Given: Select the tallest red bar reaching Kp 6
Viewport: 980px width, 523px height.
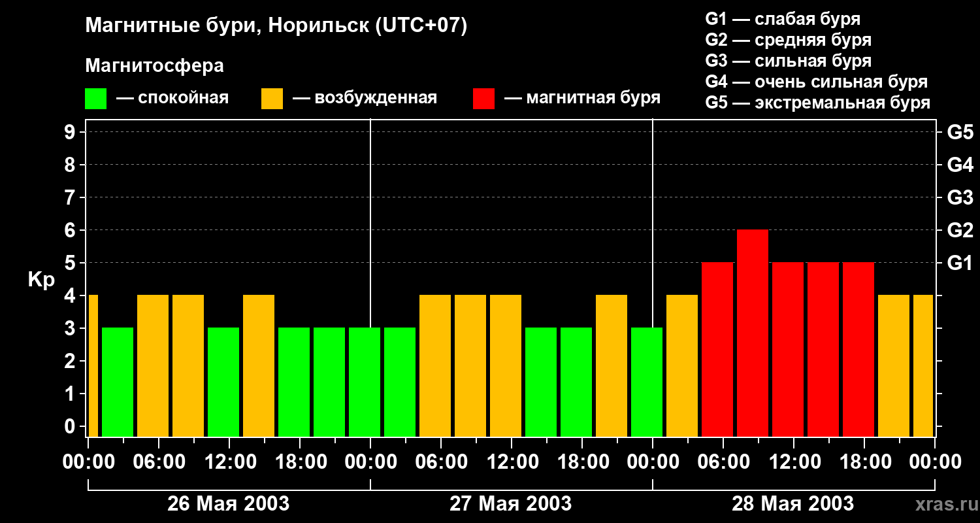Looking at the screenshot, I should (x=753, y=333).
